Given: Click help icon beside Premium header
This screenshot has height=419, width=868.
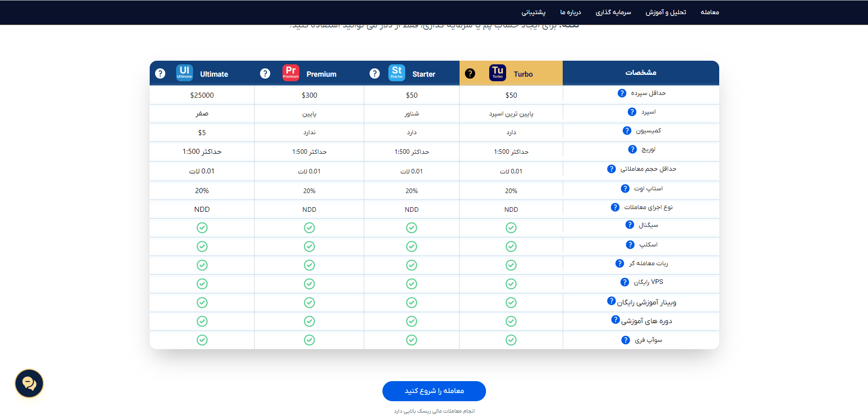Looking at the screenshot, I should (265, 73).
